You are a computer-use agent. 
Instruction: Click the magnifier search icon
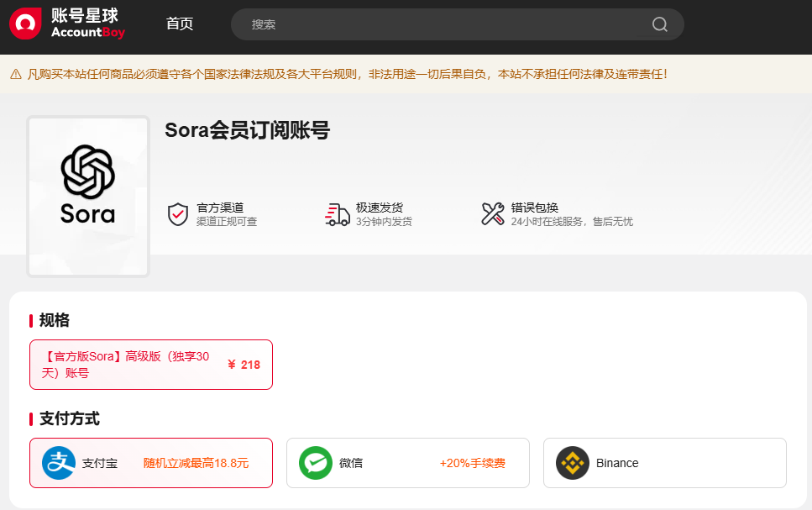pos(659,24)
